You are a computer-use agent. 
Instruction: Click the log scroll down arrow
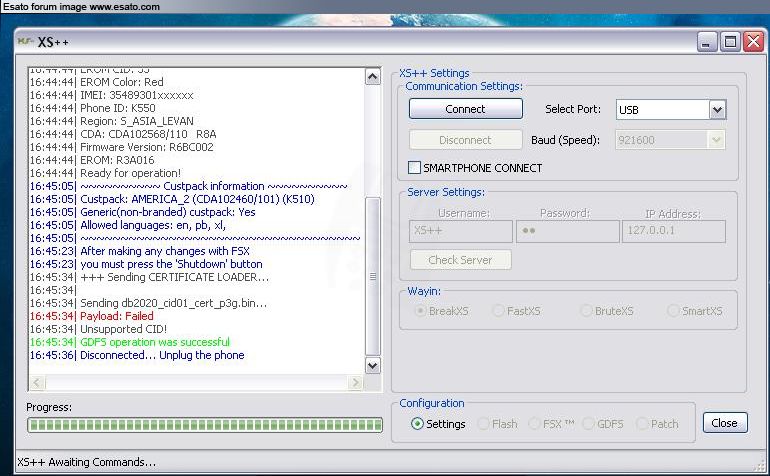pos(373,365)
